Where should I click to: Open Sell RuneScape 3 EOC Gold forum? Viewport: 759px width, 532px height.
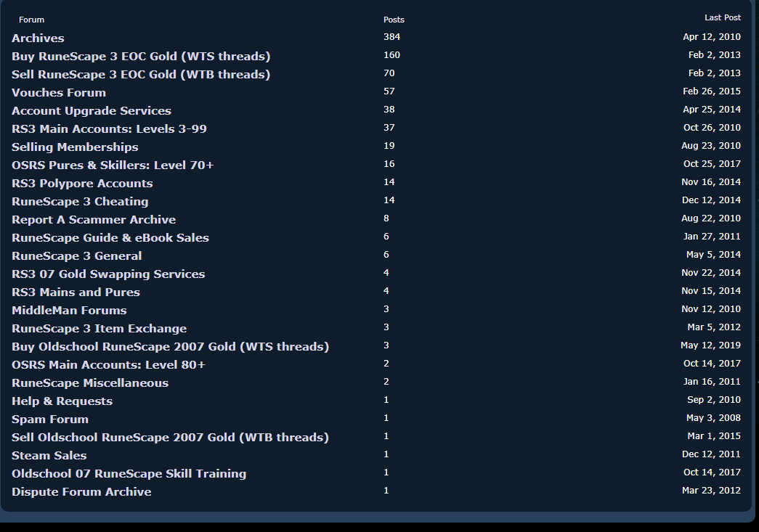click(x=141, y=75)
